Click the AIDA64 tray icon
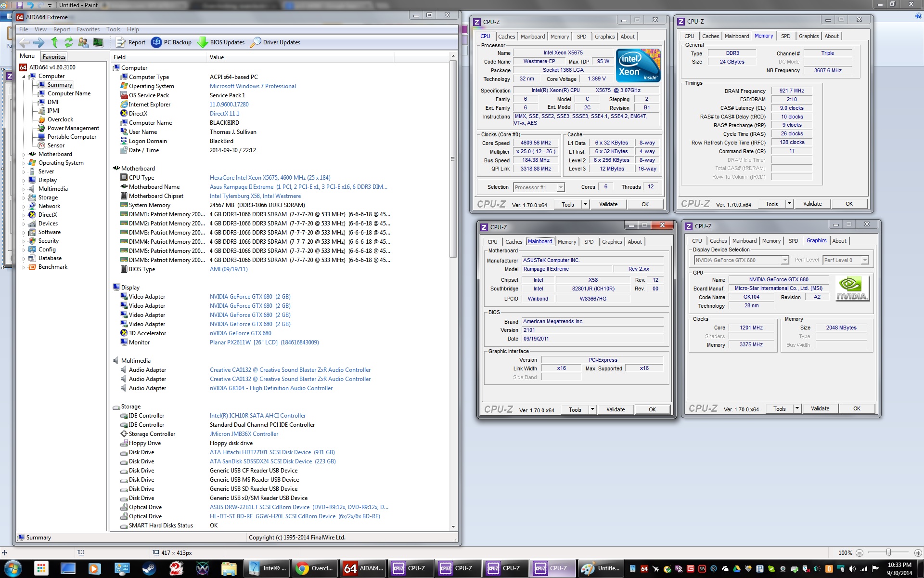924x578 pixels. (x=644, y=569)
